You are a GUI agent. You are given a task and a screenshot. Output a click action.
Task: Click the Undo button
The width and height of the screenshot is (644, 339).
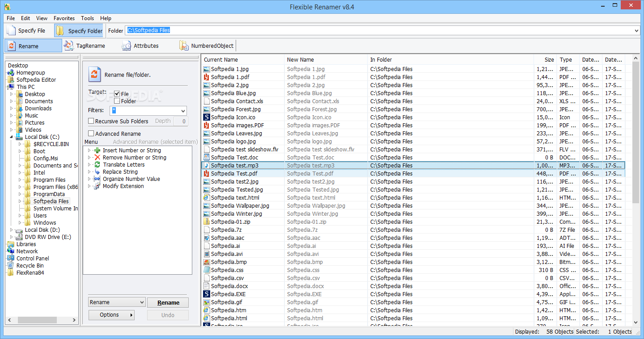tap(168, 315)
